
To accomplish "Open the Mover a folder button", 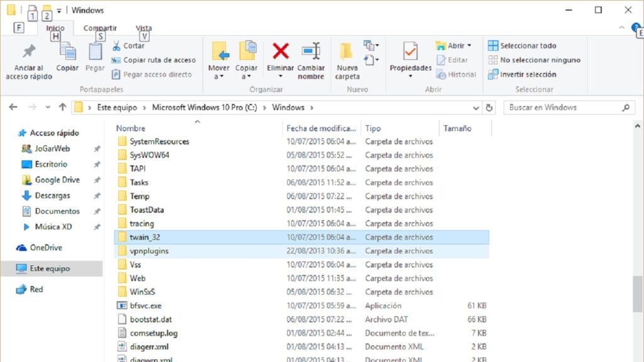I will coord(219,61).
